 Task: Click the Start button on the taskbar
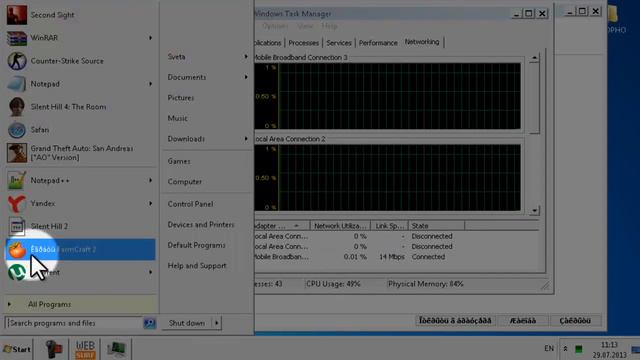click(x=17, y=349)
